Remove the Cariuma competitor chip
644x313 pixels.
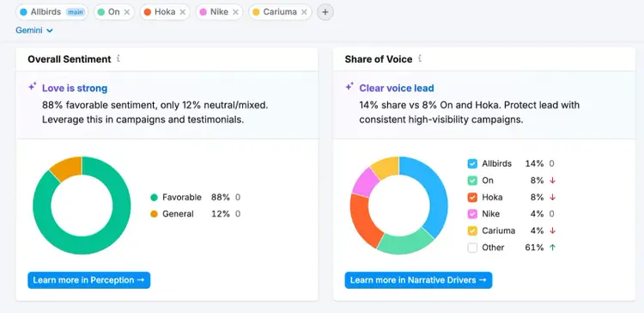[x=304, y=12]
